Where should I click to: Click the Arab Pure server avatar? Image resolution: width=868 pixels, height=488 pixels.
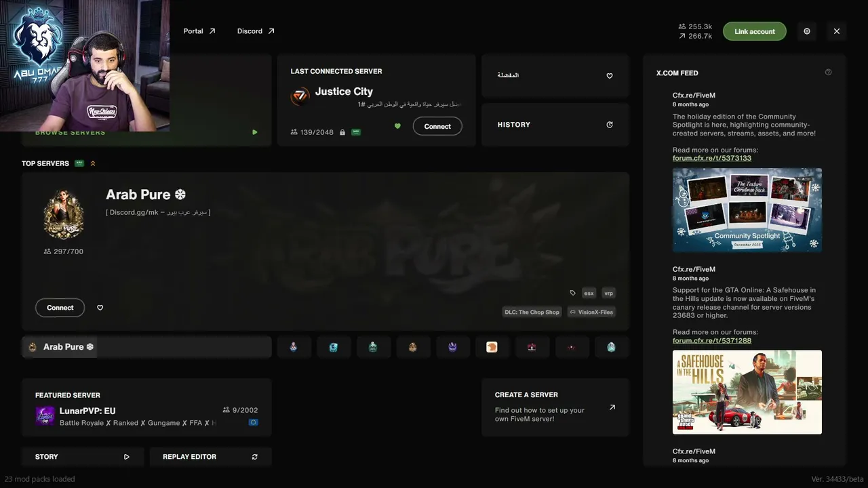point(64,213)
